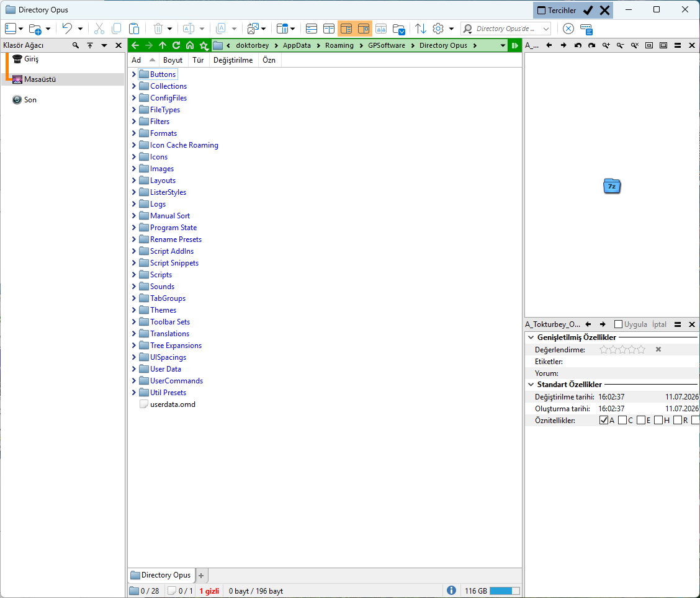Collapse the Genişletilmiş Özellikler section
The height and width of the screenshot is (598, 700).
point(531,337)
